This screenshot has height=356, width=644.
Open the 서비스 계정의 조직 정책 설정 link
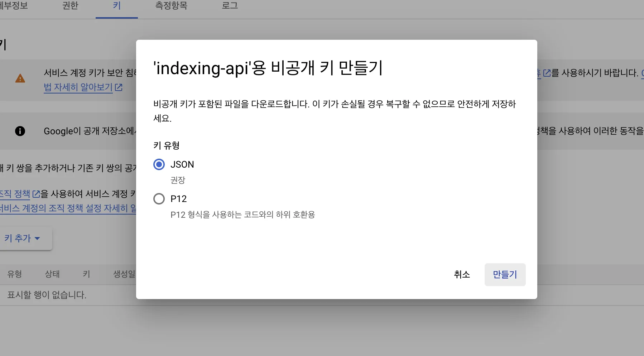coord(68,208)
